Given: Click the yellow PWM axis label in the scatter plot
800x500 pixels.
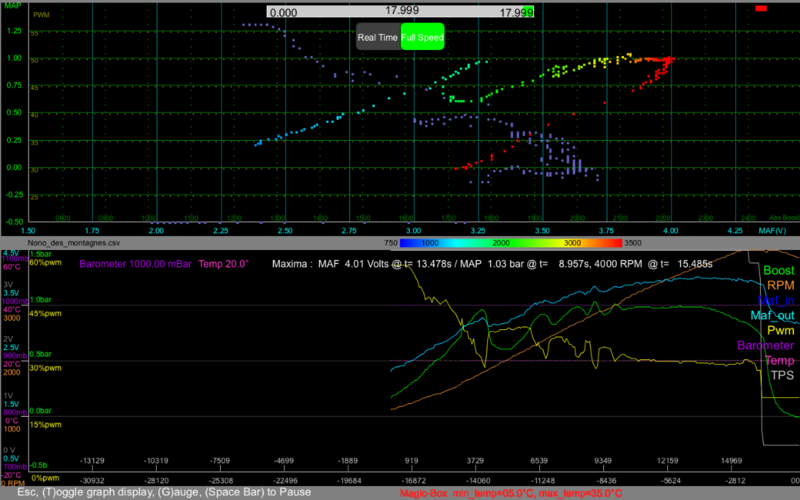Looking at the screenshot, I should point(41,15).
